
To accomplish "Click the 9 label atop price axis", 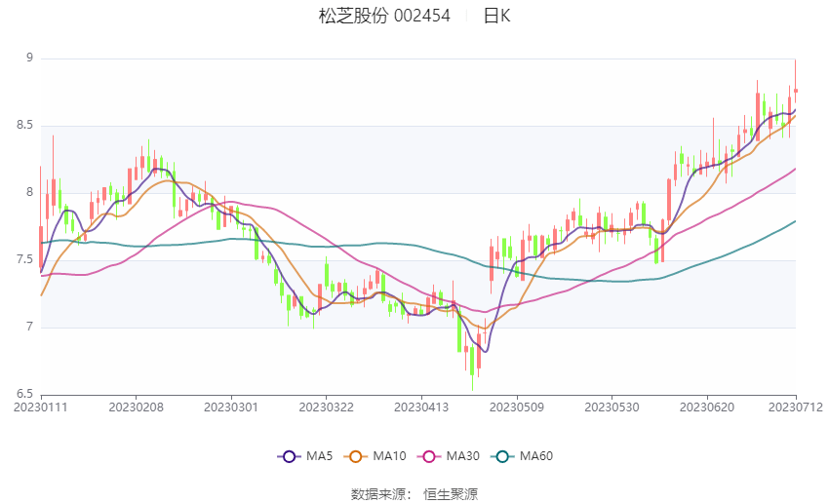I will click(x=29, y=58).
